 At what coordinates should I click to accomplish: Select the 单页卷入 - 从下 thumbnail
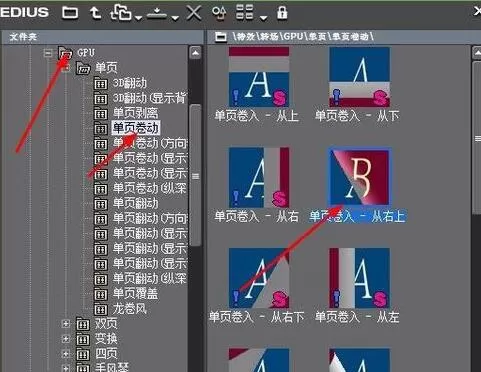pyautogui.click(x=359, y=77)
